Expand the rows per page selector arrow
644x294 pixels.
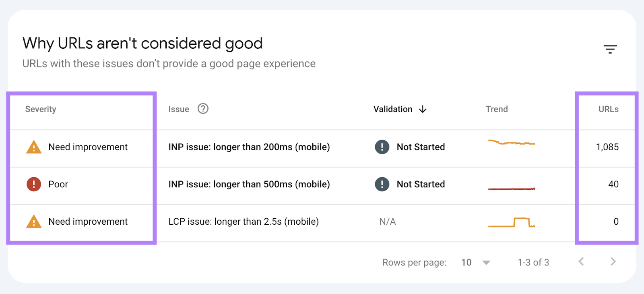coord(486,262)
